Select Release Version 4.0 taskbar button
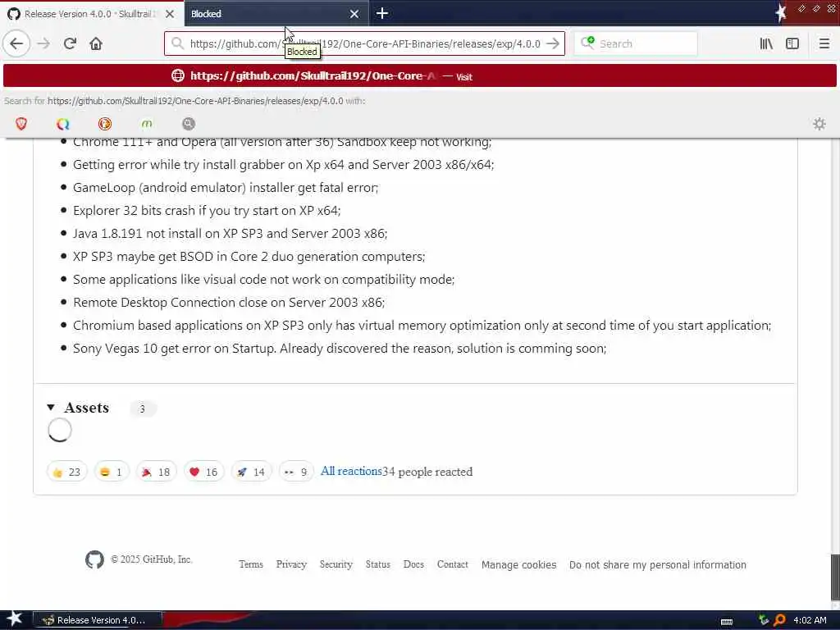The width and height of the screenshot is (840, 630). click(98, 620)
